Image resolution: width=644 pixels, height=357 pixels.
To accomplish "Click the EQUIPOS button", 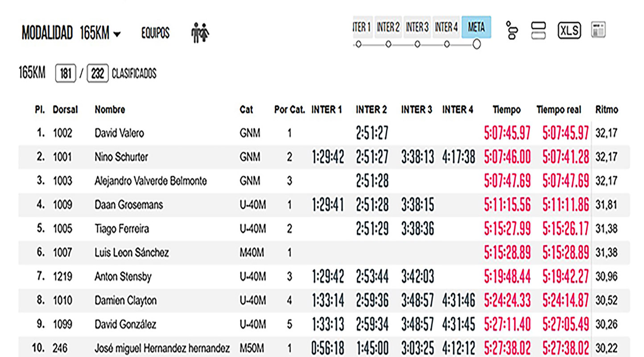I will pyautogui.click(x=155, y=33).
